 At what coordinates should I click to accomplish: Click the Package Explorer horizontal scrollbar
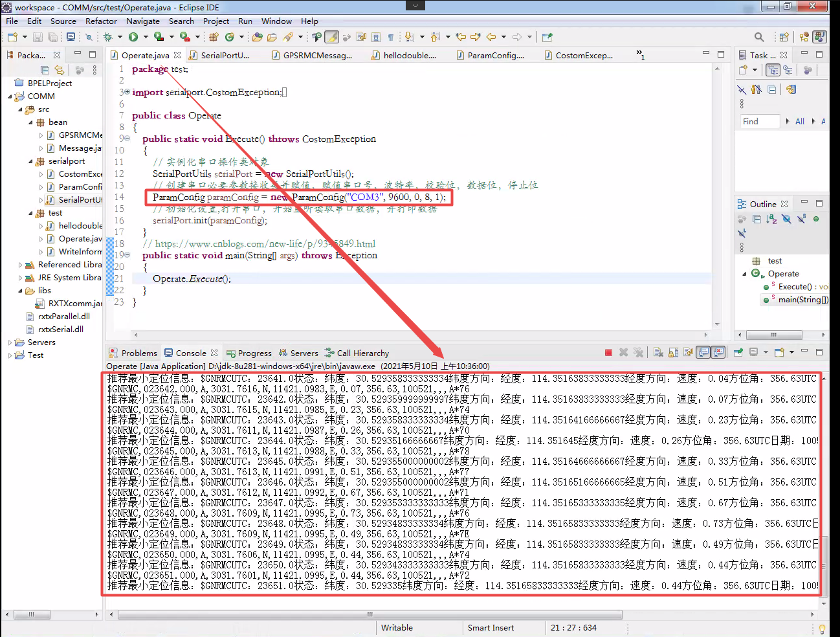[31, 614]
